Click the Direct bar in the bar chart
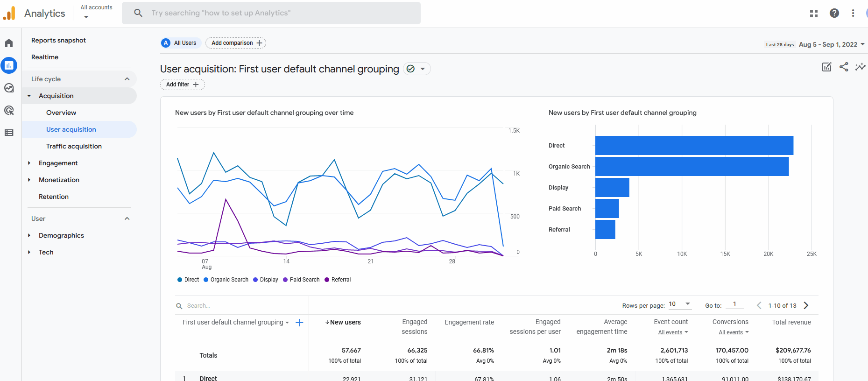This screenshot has height=381, width=868. pyautogui.click(x=694, y=145)
